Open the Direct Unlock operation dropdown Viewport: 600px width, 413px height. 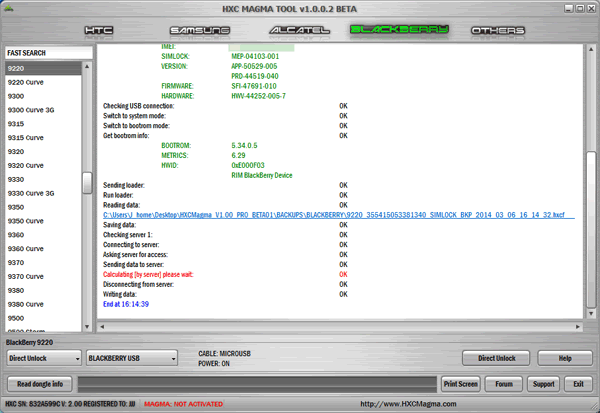[x=44, y=358]
